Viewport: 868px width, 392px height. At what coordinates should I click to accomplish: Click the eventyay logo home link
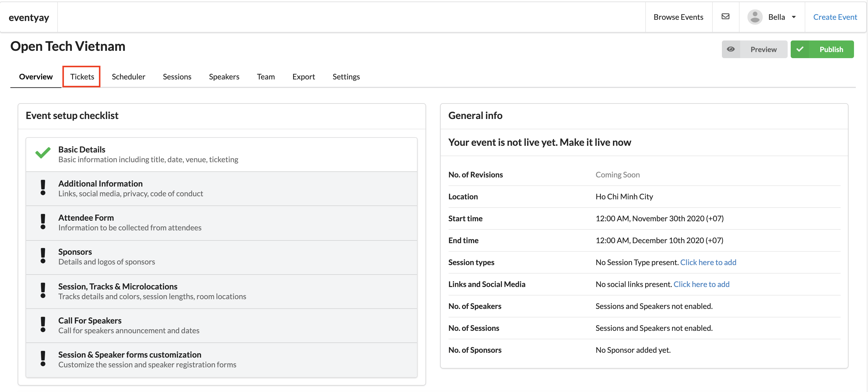pos(29,16)
